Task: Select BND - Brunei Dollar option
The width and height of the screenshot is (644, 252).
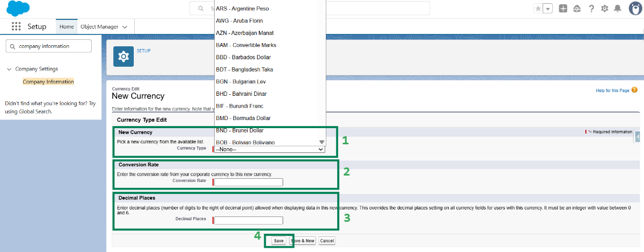Action: (270, 130)
